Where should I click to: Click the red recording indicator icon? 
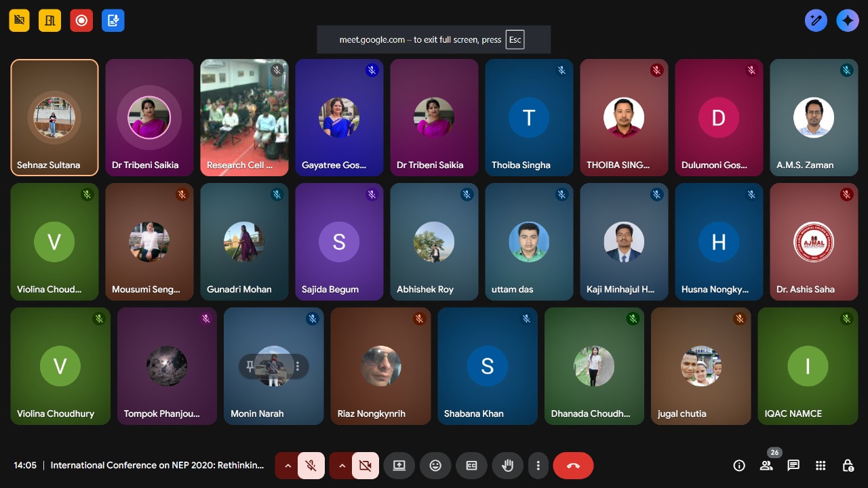tap(81, 20)
